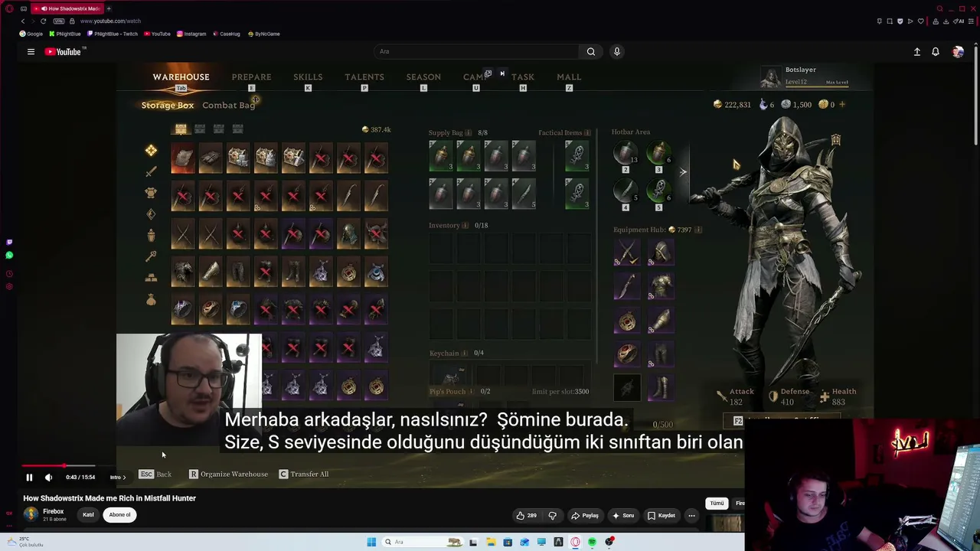This screenshot has height=551, width=980.
Task: Expand the Intro chapter label
Action: coord(118,478)
